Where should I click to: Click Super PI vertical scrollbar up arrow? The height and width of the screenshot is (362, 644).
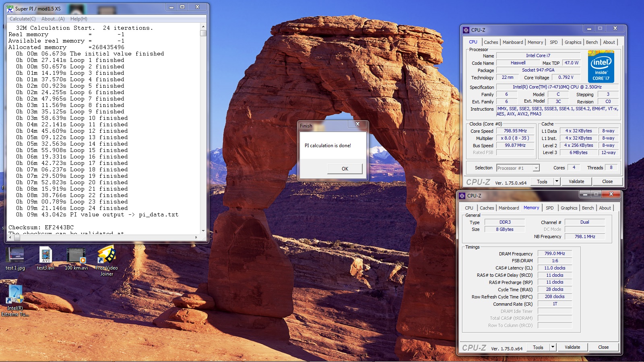203,27
